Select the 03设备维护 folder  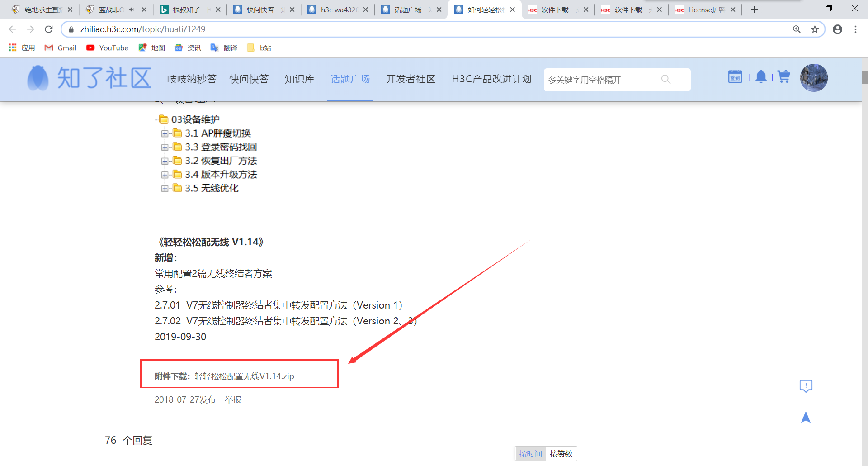point(189,119)
